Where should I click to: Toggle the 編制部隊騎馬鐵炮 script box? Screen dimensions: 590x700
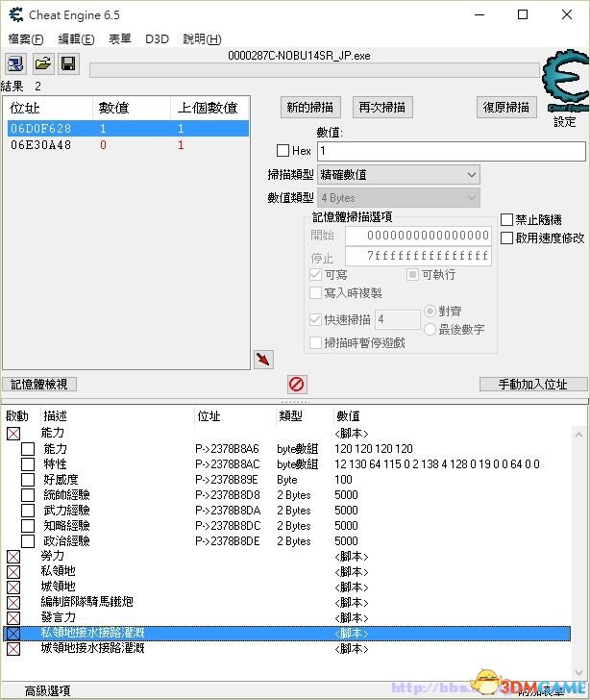click(x=13, y=603)
